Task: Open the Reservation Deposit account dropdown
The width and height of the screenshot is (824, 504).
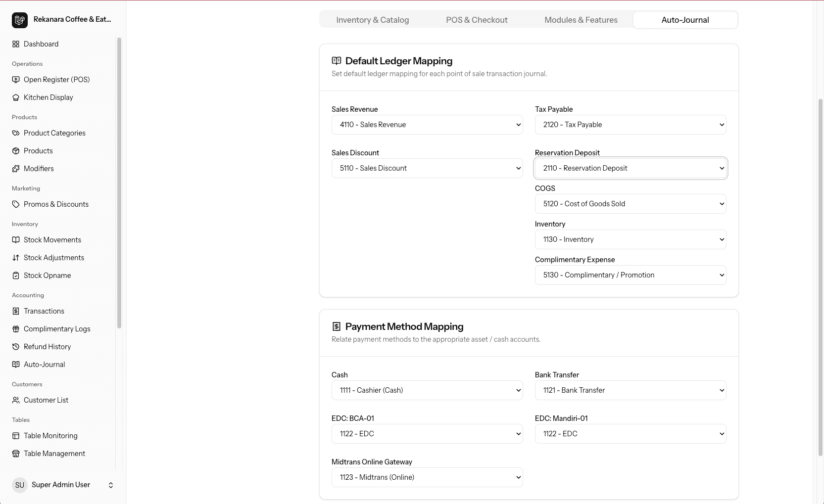Action: (630, 168)
